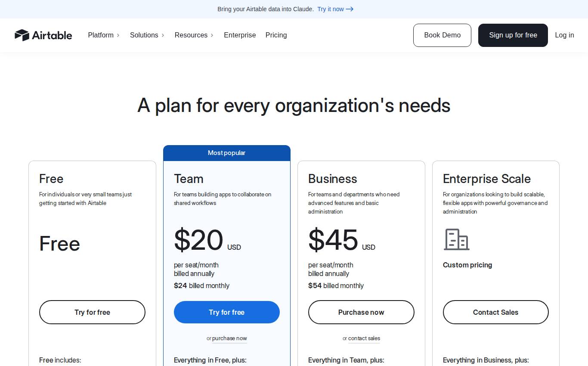Click the Enterprise Scale description about governance
The width and height of the screenshot is (588, 366).
point(495,203)
